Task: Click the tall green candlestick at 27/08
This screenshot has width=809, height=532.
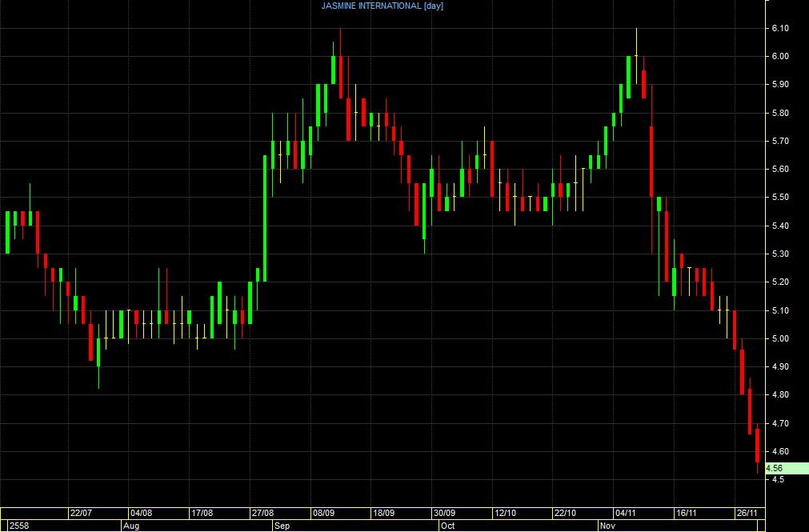Action: coord(265,218)
